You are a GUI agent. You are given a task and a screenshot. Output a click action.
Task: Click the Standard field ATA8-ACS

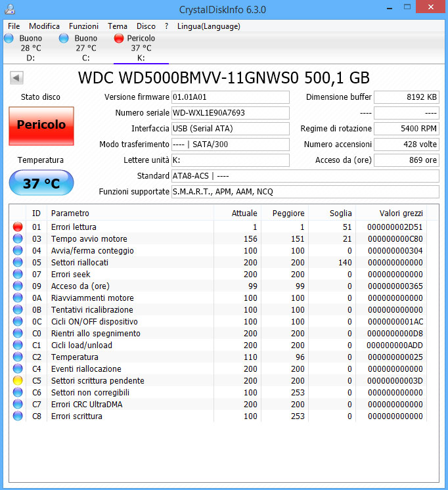tap(305, 176)
